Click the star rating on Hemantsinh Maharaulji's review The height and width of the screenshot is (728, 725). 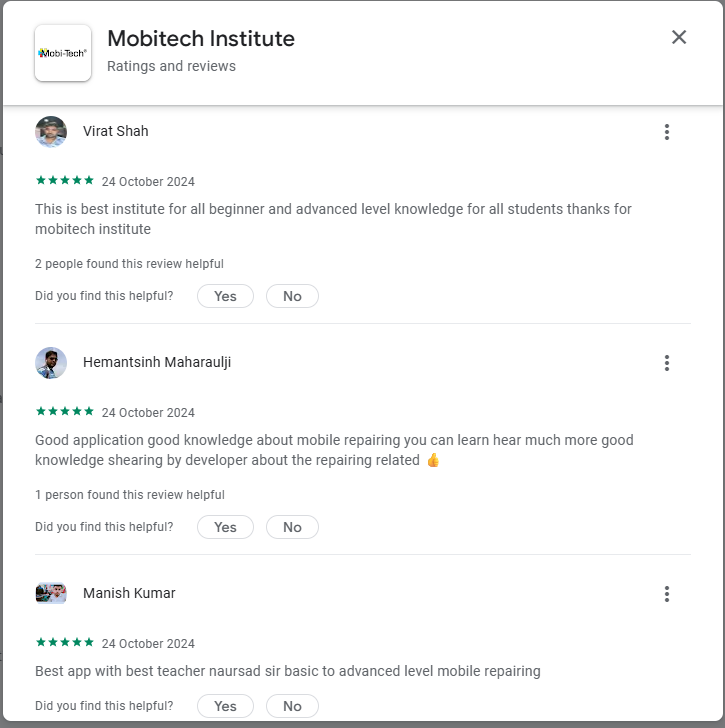click(65, 412)
